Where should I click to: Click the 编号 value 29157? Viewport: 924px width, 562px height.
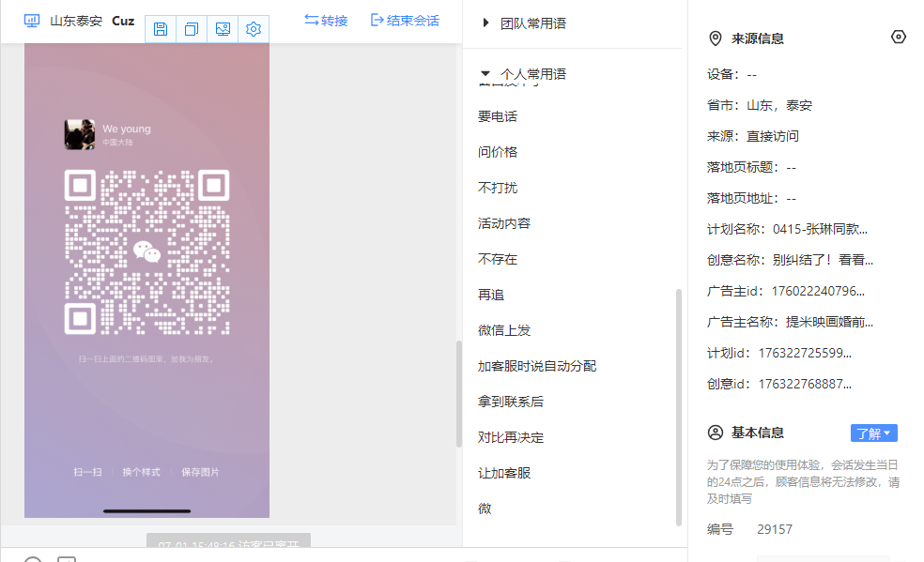pos(775,530)
